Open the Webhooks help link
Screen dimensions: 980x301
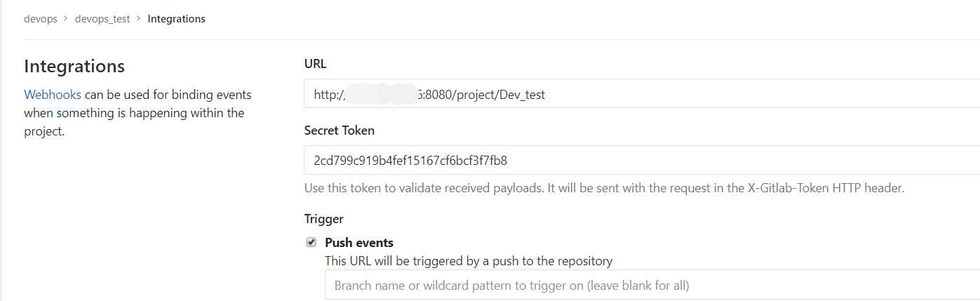coord(53,94)
